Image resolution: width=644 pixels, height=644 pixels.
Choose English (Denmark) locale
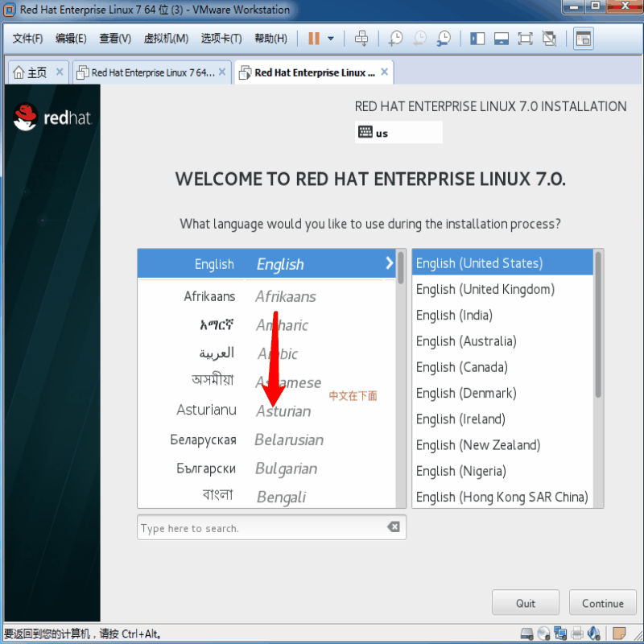pyautogui.click(x=502, y=393)
